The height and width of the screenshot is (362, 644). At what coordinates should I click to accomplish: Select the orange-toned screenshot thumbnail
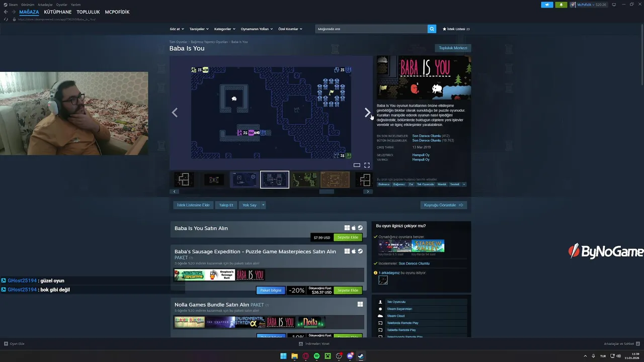pyautogui.click(x=335, y=179)
